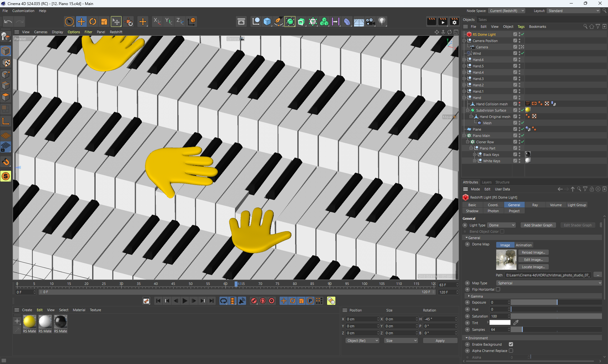
Task: Click the Undo arrow icon
Action: 8,22
